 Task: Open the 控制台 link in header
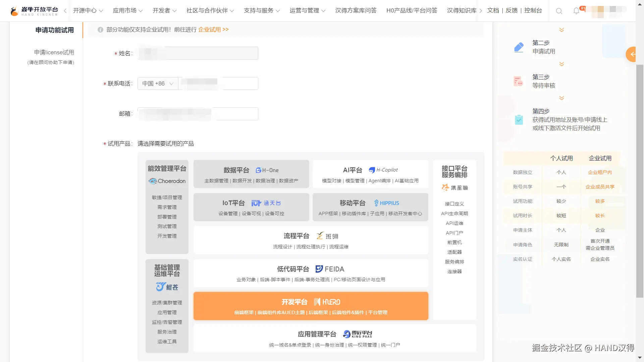[x=533, y=11]
